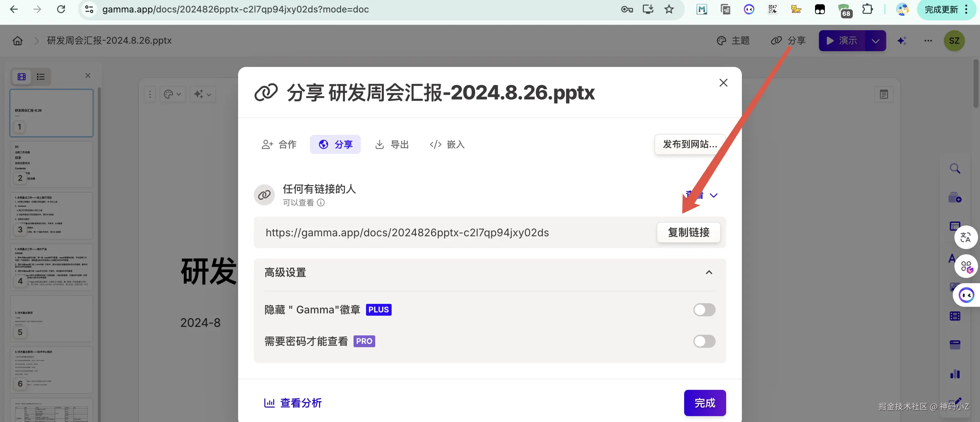Open the link permission dropdown chevron
The height and width of the screenshot is (422, 980).
pos(713,195)
